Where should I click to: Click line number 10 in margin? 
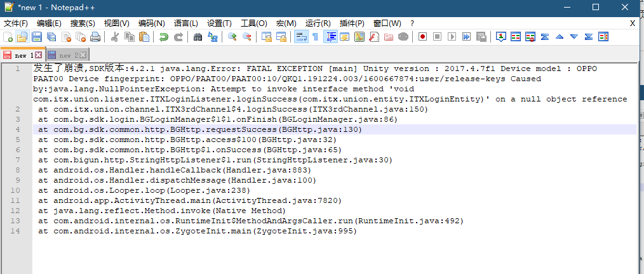15,190
